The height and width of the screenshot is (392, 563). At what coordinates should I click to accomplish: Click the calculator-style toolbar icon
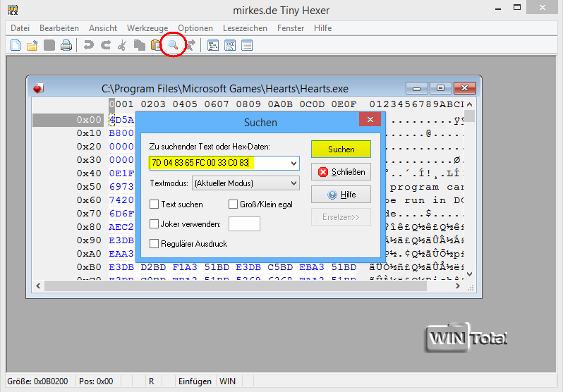coord(230,46)
